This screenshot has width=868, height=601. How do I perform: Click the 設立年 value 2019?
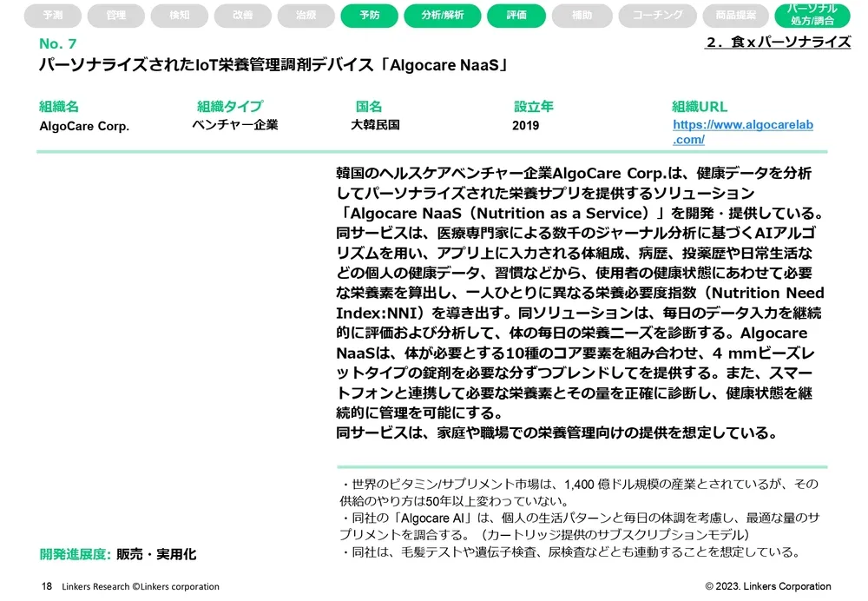[x=526, y=125]
